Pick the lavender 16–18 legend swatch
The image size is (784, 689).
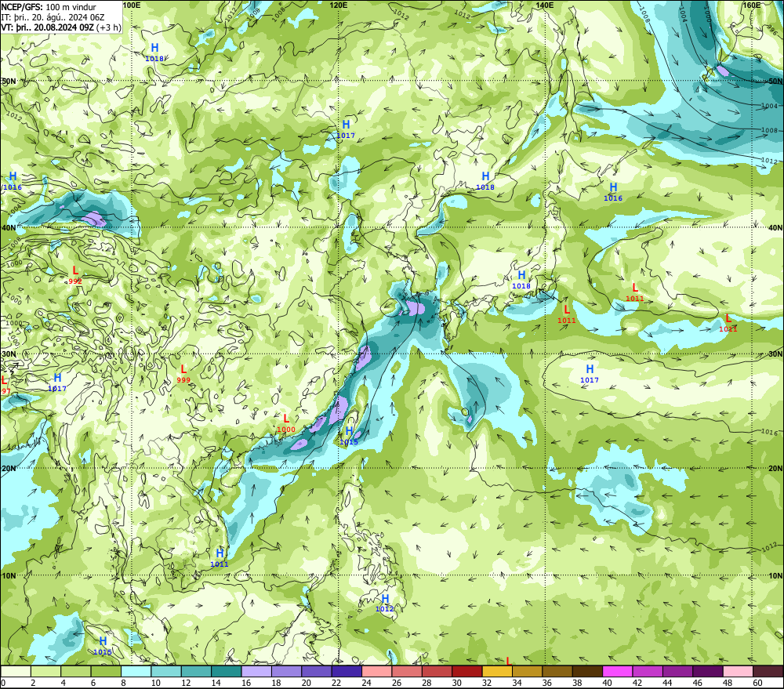(256, 672)
